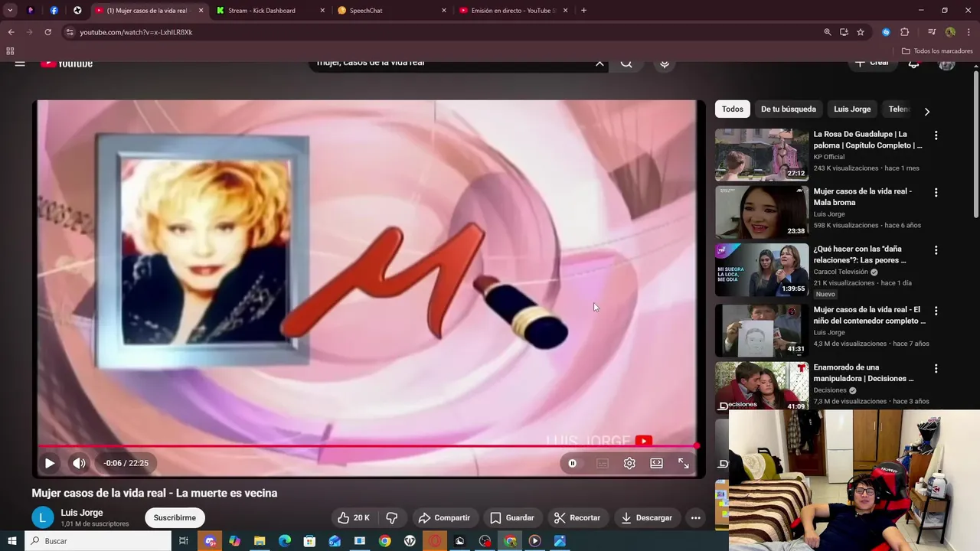Image resolution: width=980 pixels, height=551 pixels.
Task: Download the video with Descargar
Action: pos(647,518)
